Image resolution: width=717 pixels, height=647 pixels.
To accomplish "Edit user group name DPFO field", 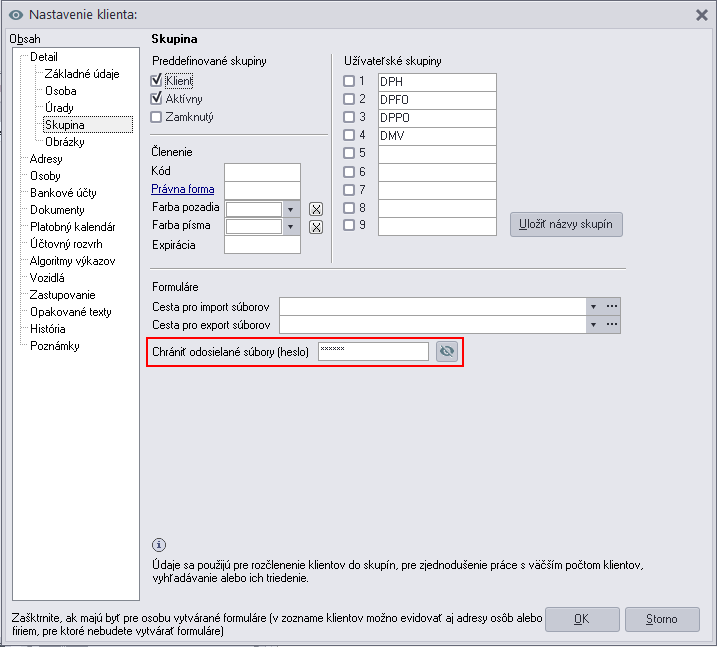I will 437,100.
